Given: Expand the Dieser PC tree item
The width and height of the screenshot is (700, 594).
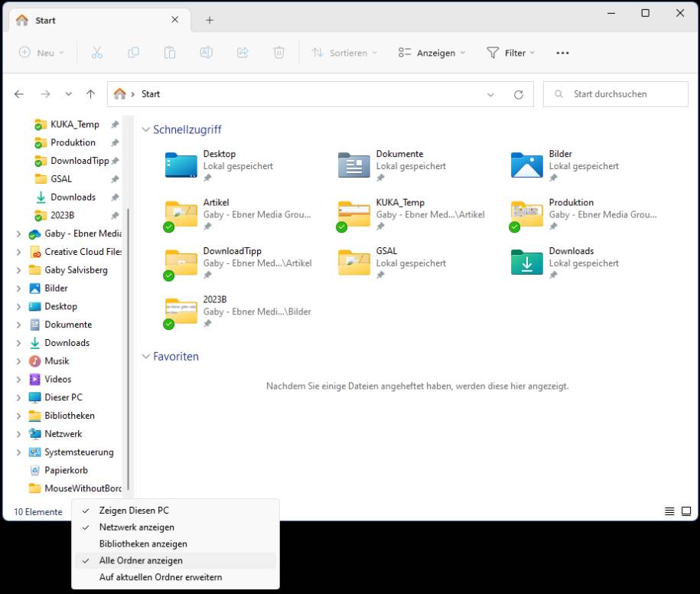Looking at the screenshot, I should coord(18,397).
